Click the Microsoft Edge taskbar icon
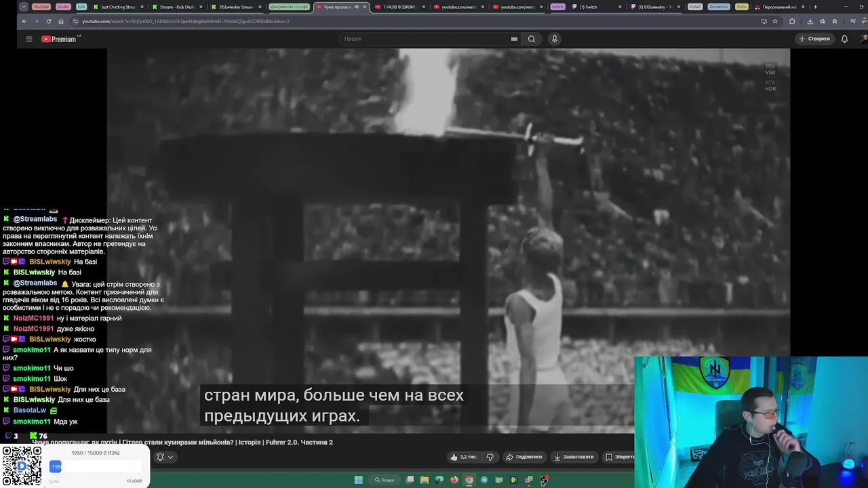 (439, 480)
